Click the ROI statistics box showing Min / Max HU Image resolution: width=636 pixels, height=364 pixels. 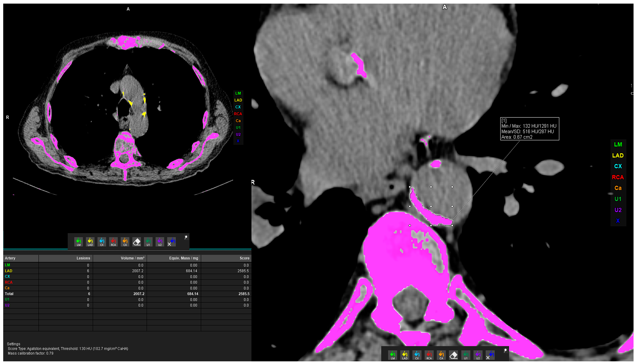[x=529, y=129]
